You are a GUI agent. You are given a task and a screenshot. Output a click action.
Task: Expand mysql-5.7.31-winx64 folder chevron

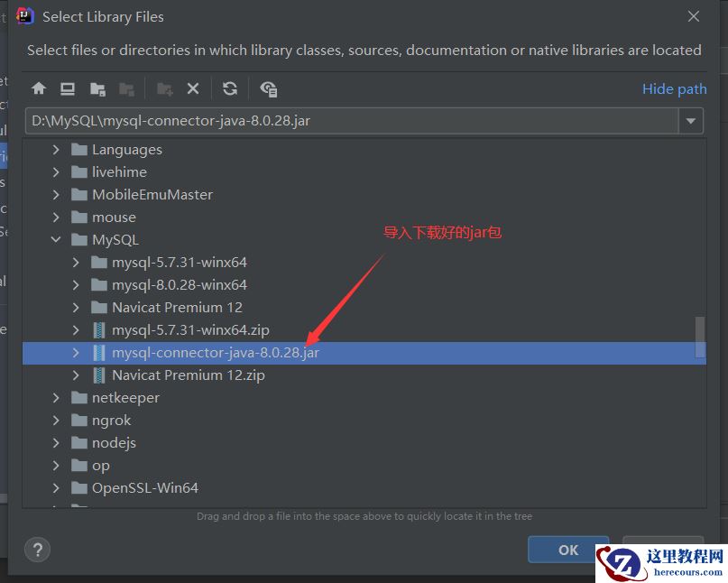76,263
